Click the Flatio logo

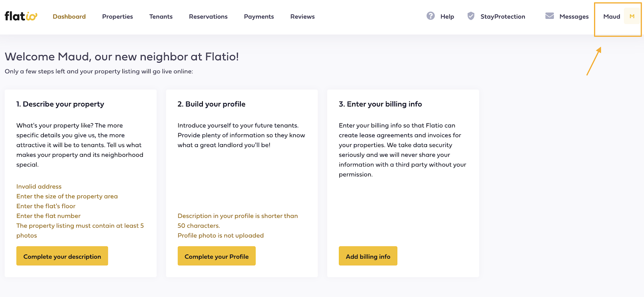(21, 16)
